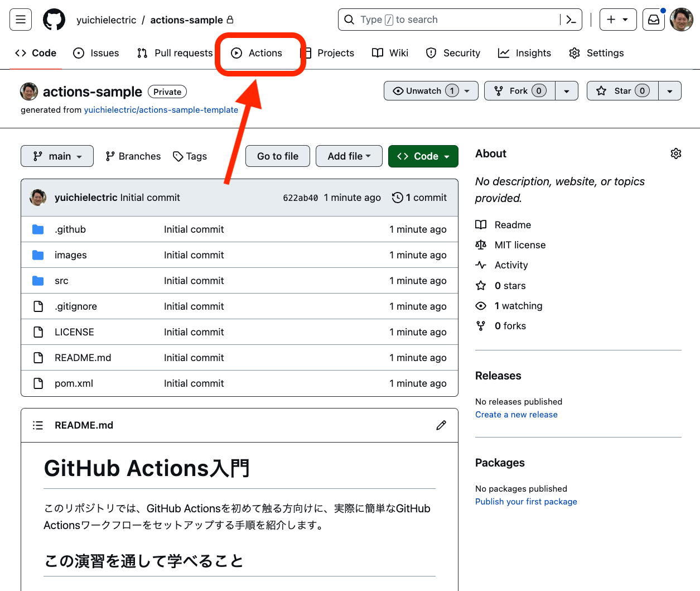Image resolution: width=700 pixels, height=591 pixels.
Task: Open the main branch selector
Action: 57,156
